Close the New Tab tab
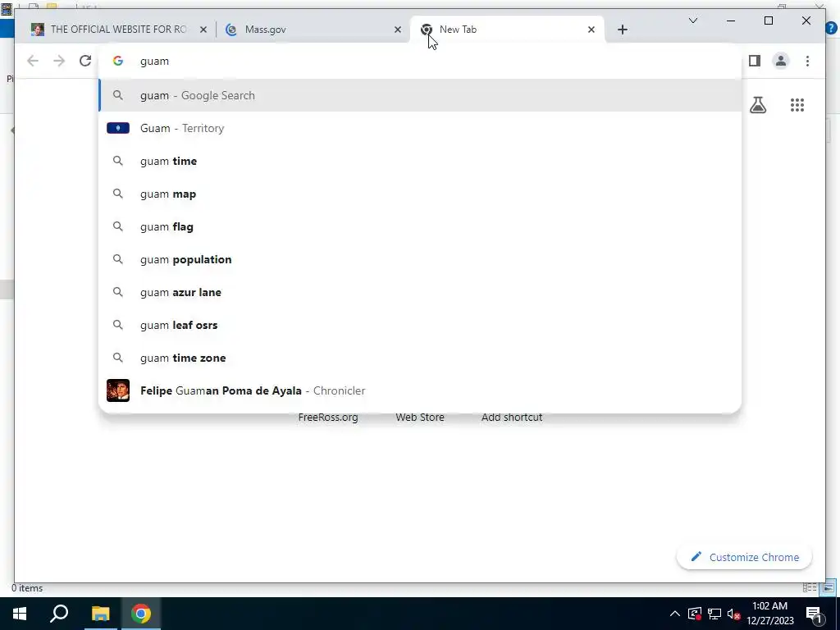 591,30
